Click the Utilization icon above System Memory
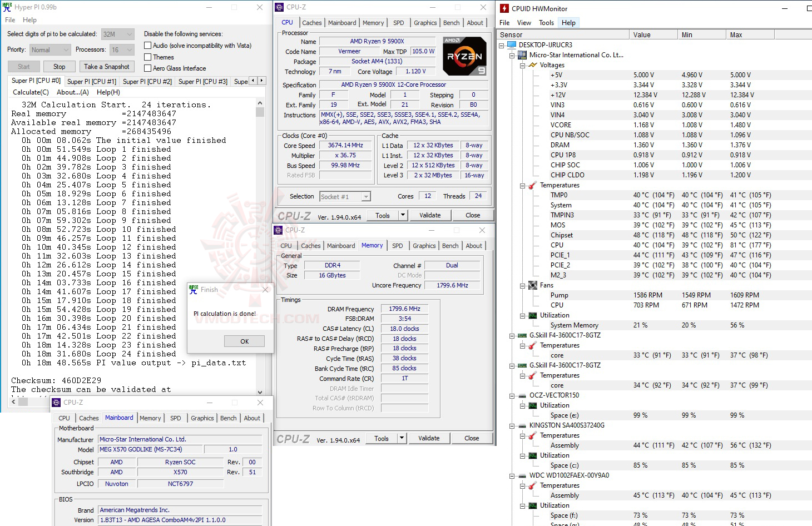812x526 pixels. coord(532,315)
